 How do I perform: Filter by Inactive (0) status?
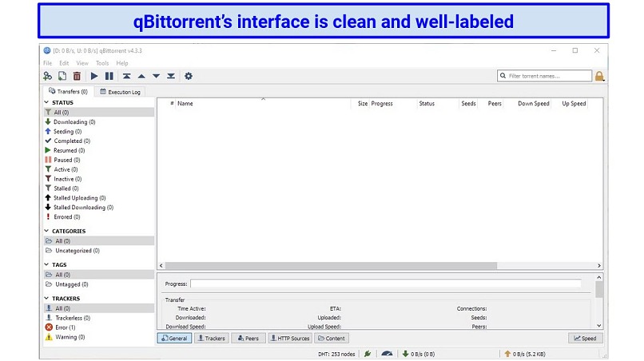99,179
